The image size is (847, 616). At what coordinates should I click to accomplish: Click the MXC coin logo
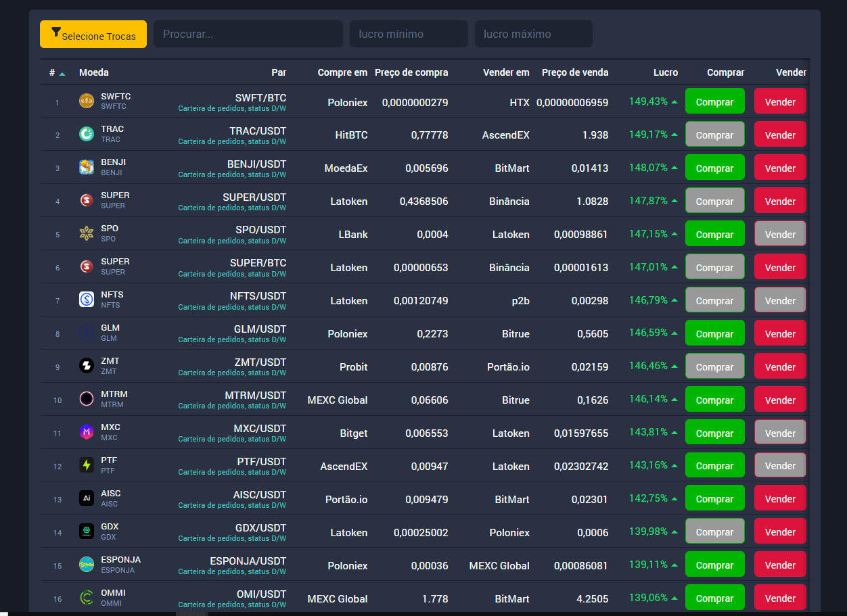coord(87,432)
